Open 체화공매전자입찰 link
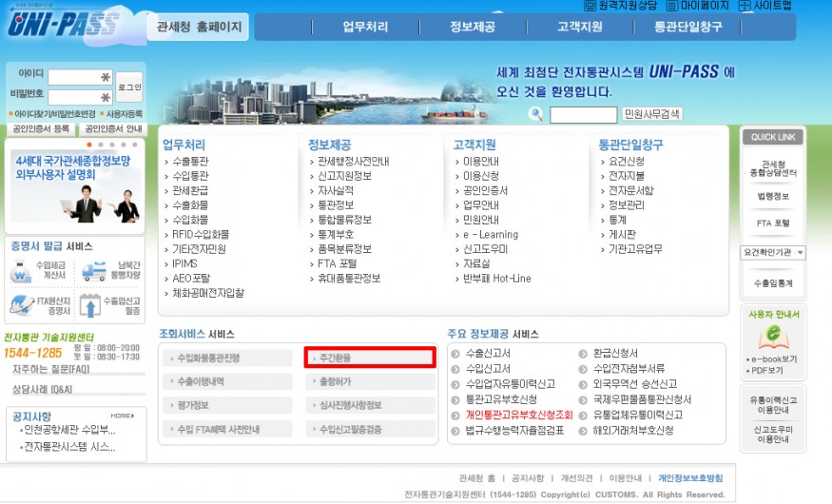 click(208, 293)
